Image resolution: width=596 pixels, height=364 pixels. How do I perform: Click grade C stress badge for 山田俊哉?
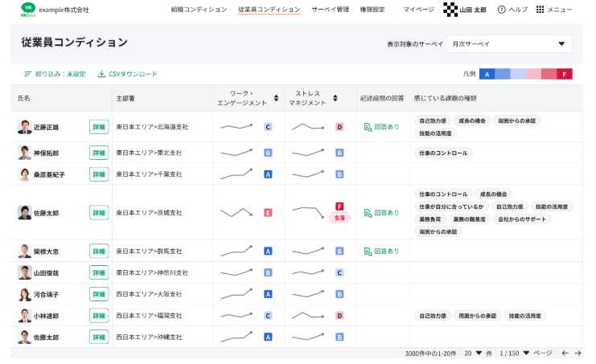point(339,273)
